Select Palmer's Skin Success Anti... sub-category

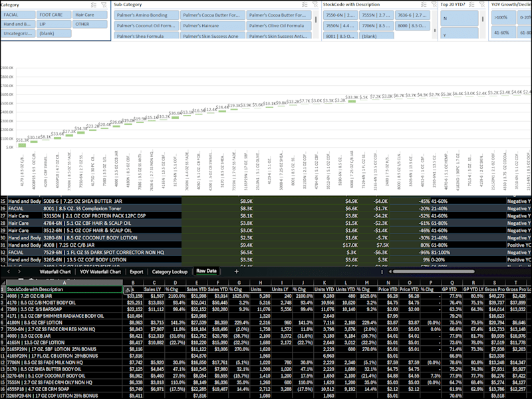(279, 36)
